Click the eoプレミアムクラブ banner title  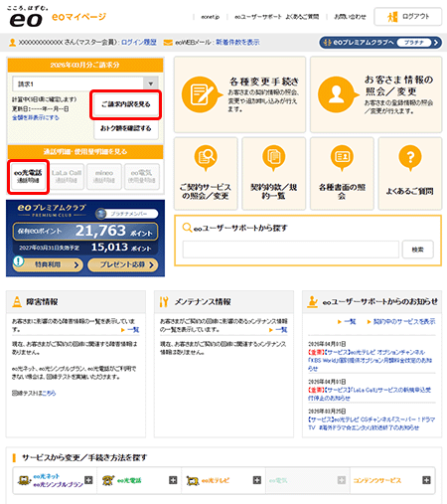(52, 210)
